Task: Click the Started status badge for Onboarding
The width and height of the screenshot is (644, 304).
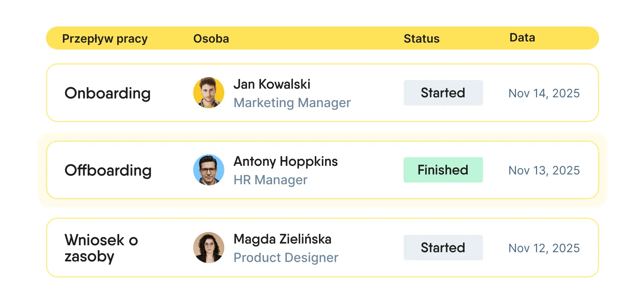Action: 443,93
